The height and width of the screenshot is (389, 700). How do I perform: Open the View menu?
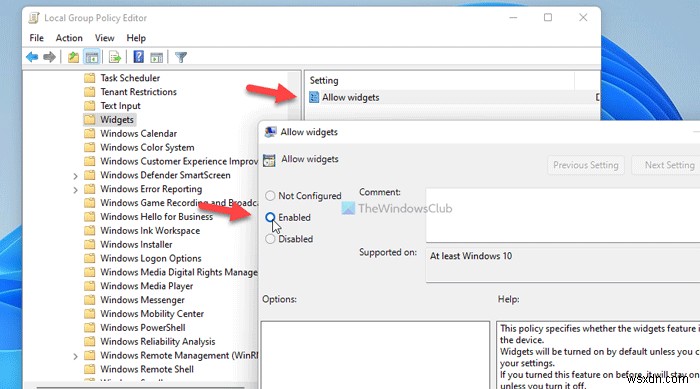click(x=104, y=38)
